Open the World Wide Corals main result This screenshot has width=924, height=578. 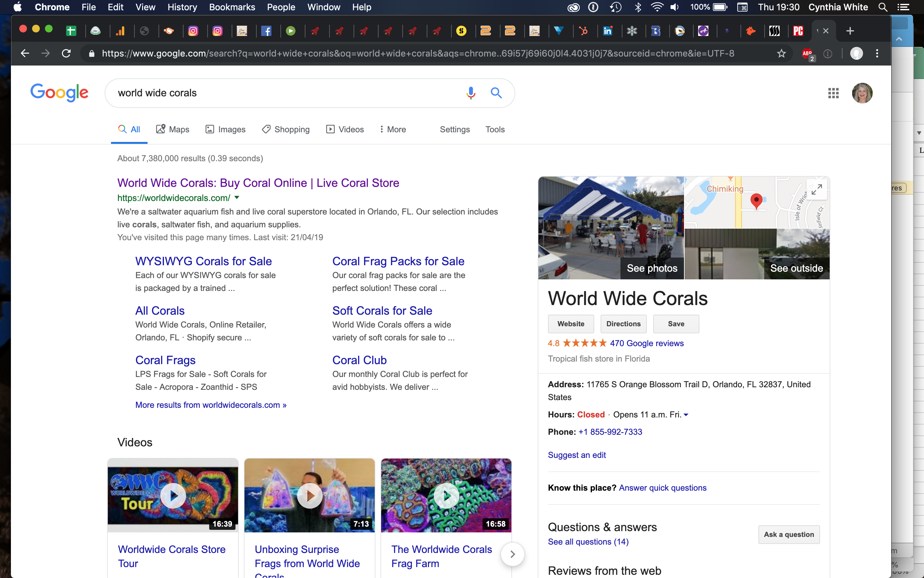(x=258, y=183)
